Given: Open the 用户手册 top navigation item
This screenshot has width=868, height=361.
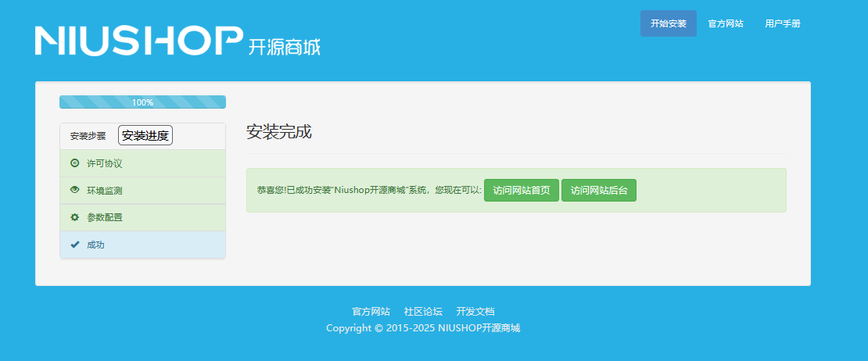Looking at the screenshot, I should pyautogui.click(x=782, y=23).
